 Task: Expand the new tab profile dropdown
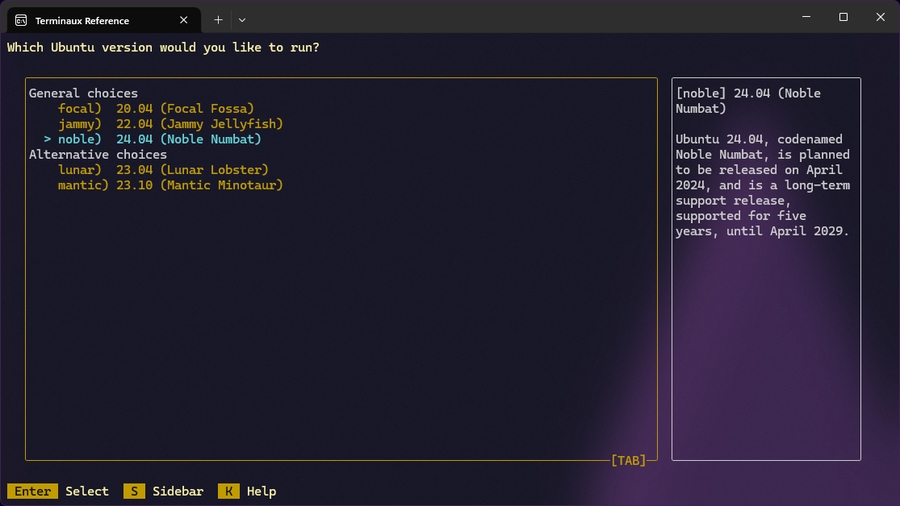[x=242, y=19]
